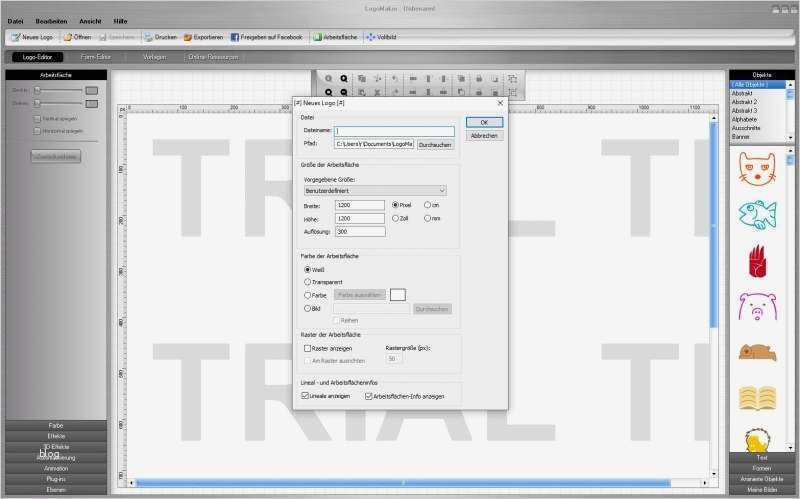This screenshot has height=499, width=800.
Task: Print using the Drucken icon
Action: point(148,37)
